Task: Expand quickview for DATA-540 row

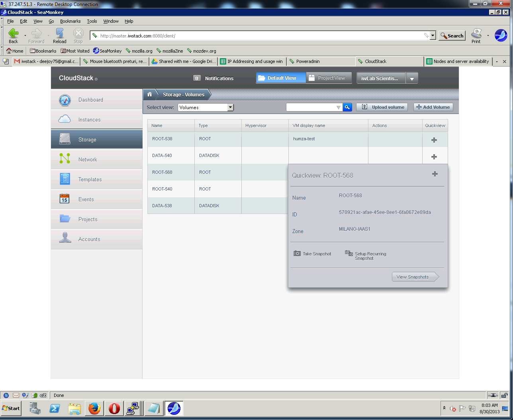Action: [x=434, y=157]
